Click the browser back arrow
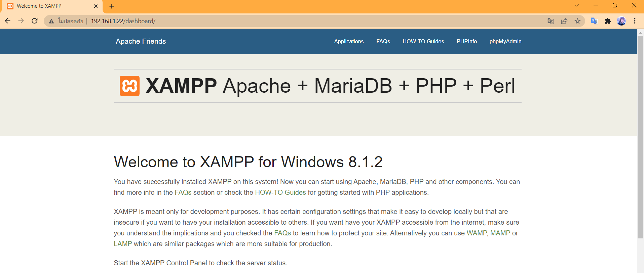 (x=7, y=21)
